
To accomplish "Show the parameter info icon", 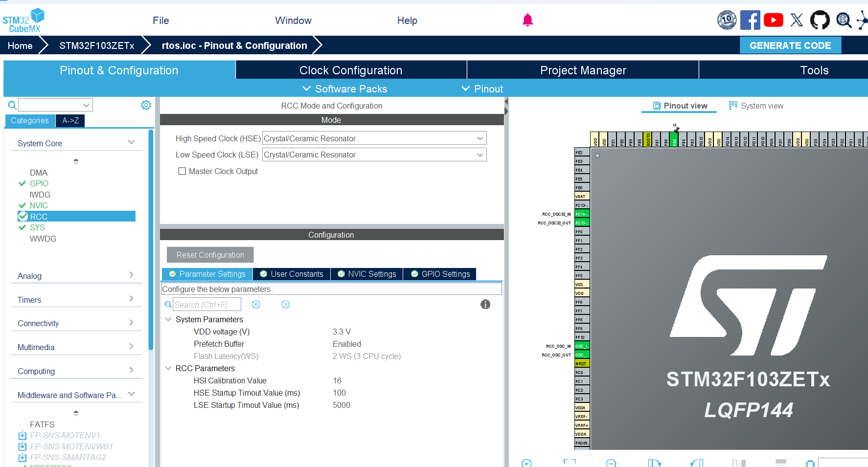I will (485, 304).
